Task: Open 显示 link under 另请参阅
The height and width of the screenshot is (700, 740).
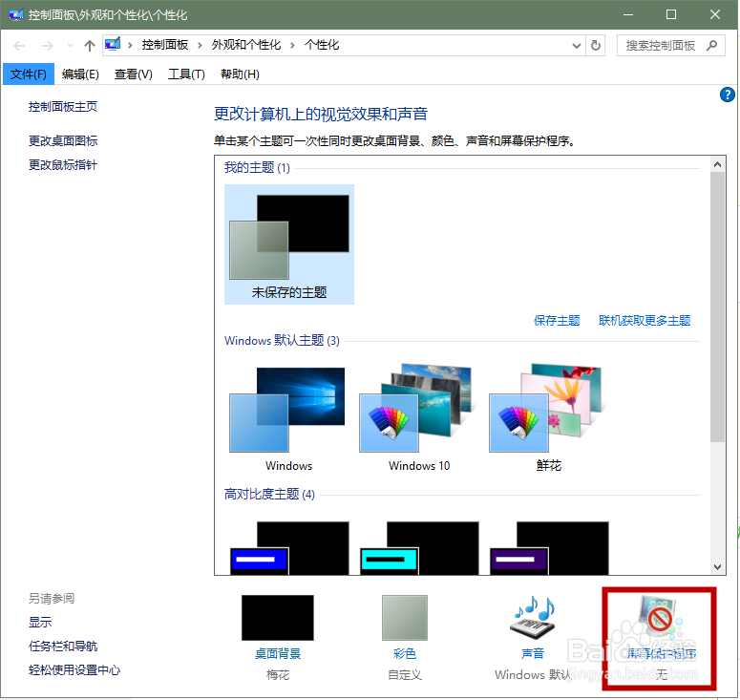Action: 40,622
